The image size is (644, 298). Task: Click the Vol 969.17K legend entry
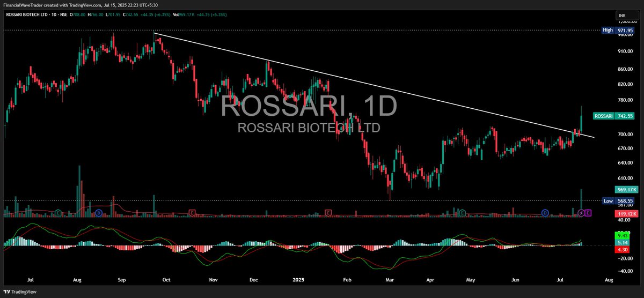click(184, 14)
